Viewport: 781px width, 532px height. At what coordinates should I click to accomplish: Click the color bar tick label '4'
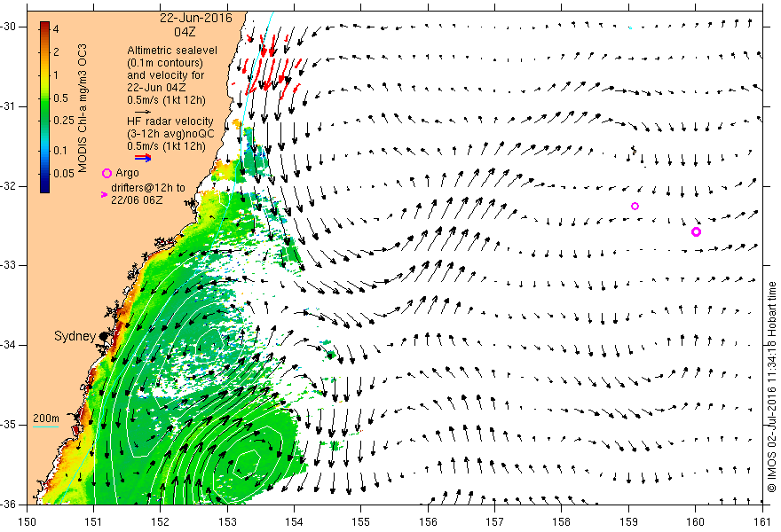pos(56,29)
